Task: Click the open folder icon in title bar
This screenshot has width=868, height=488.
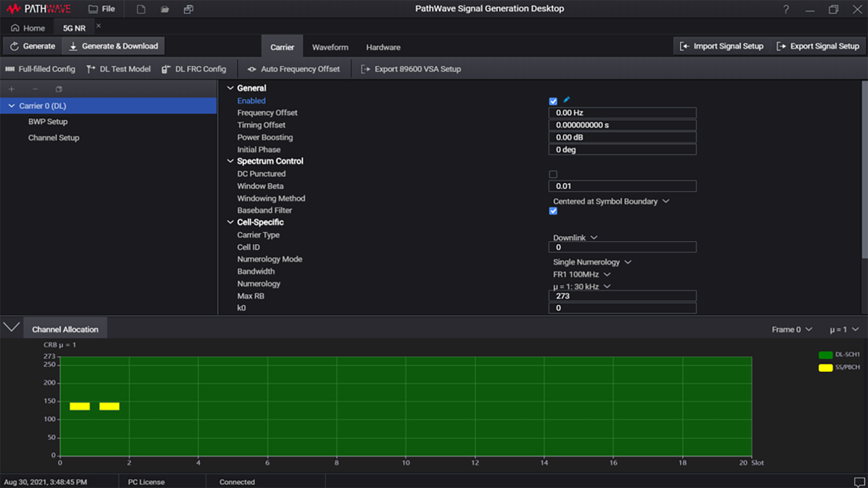Action: (x=165, y=9)
